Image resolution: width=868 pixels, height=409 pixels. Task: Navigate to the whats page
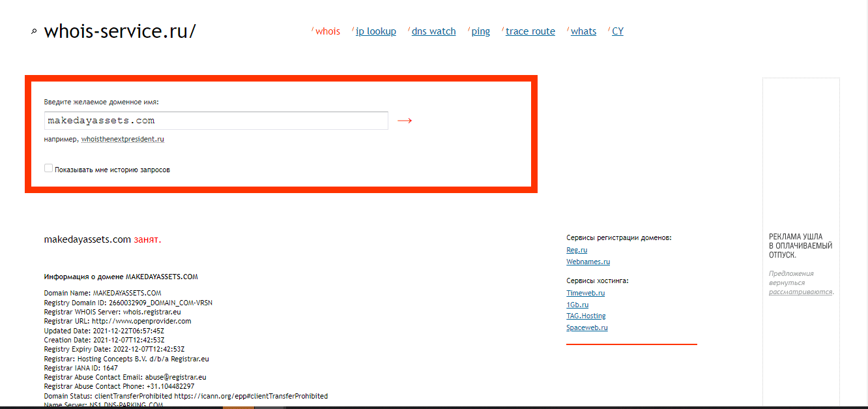(583, 31)
